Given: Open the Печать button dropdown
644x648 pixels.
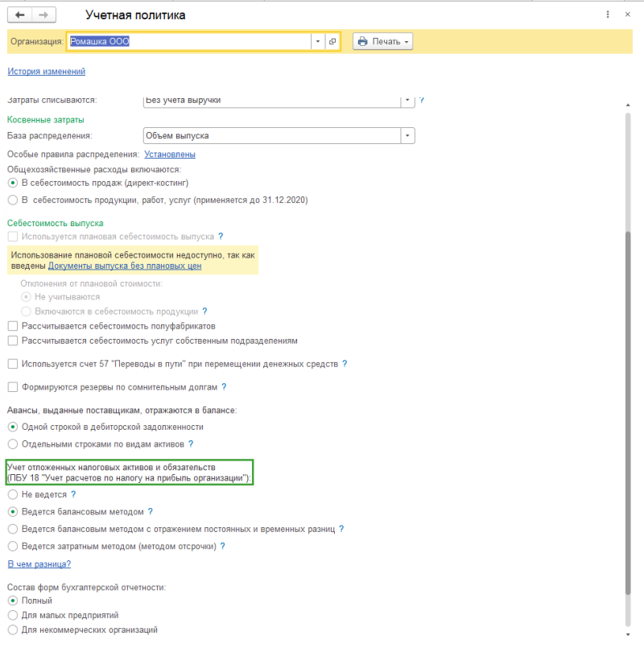Looking at the screenshot, I should (382, 41).
